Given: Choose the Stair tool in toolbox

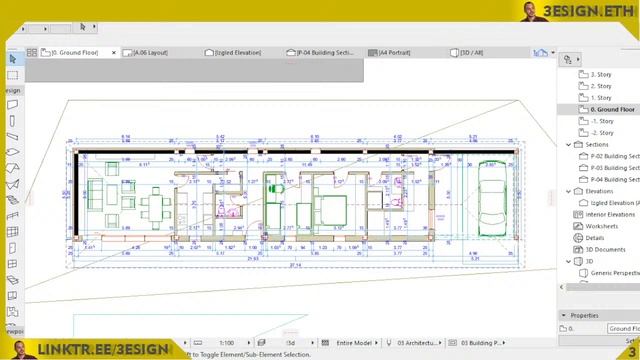Looking at the screenshot, I should tap(13, 200).
